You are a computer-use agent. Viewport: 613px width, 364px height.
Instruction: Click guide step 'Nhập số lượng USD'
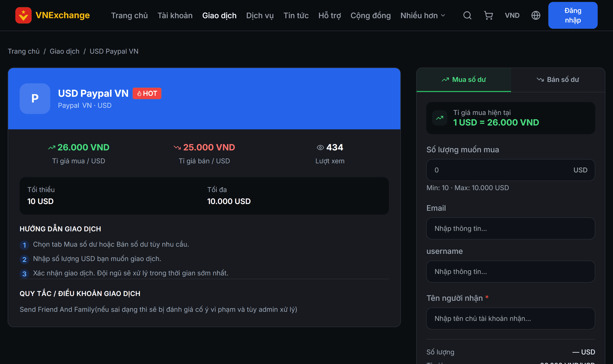(97, 259)
